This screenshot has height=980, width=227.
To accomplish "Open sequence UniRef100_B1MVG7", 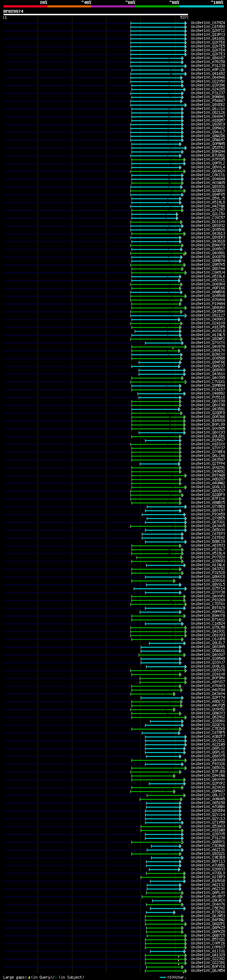I will click(x=208, y=440).
